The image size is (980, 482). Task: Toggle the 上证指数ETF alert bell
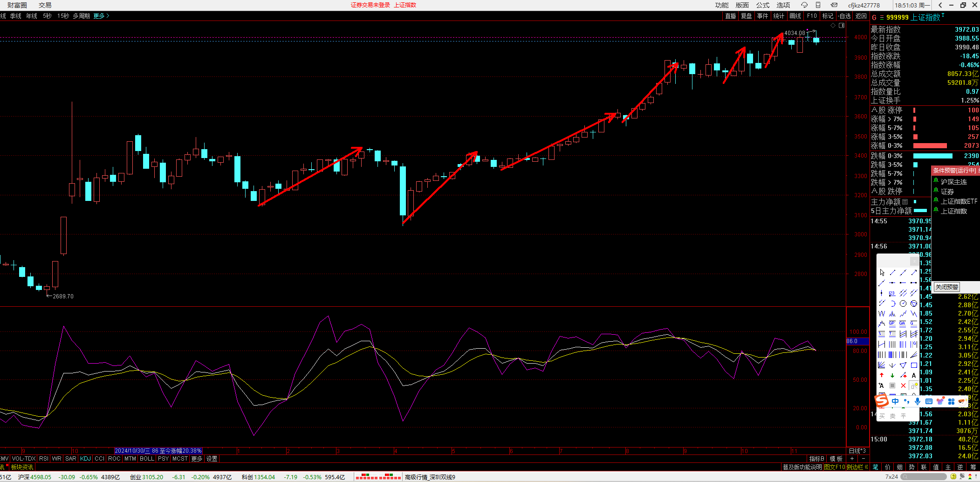coord(936,200)
